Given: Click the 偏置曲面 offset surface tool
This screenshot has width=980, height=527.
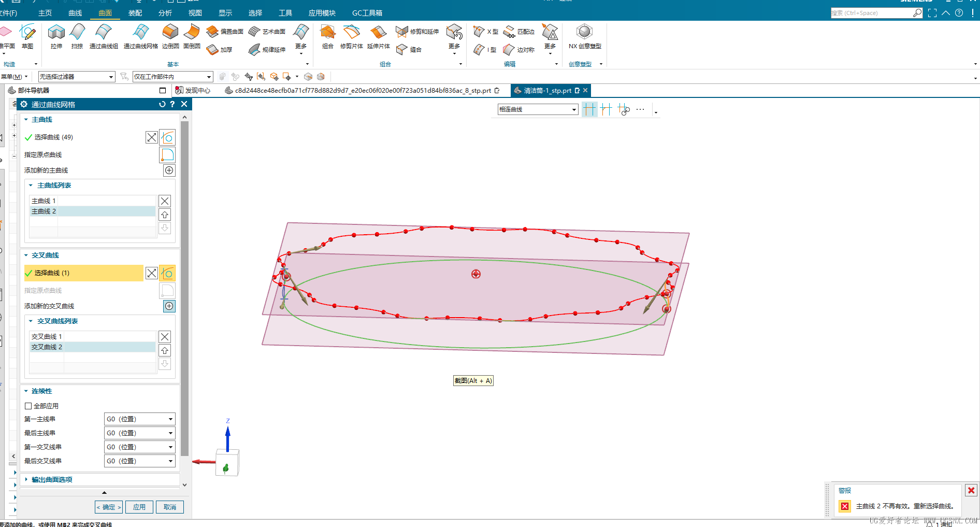Looking at the screenshot, I should click(x=225, y=32).
